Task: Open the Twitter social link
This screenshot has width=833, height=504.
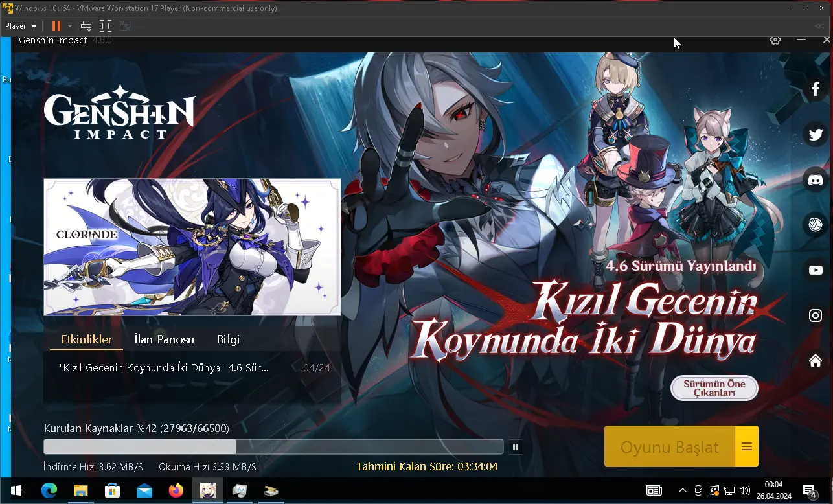Action: (x=816, y=135)
